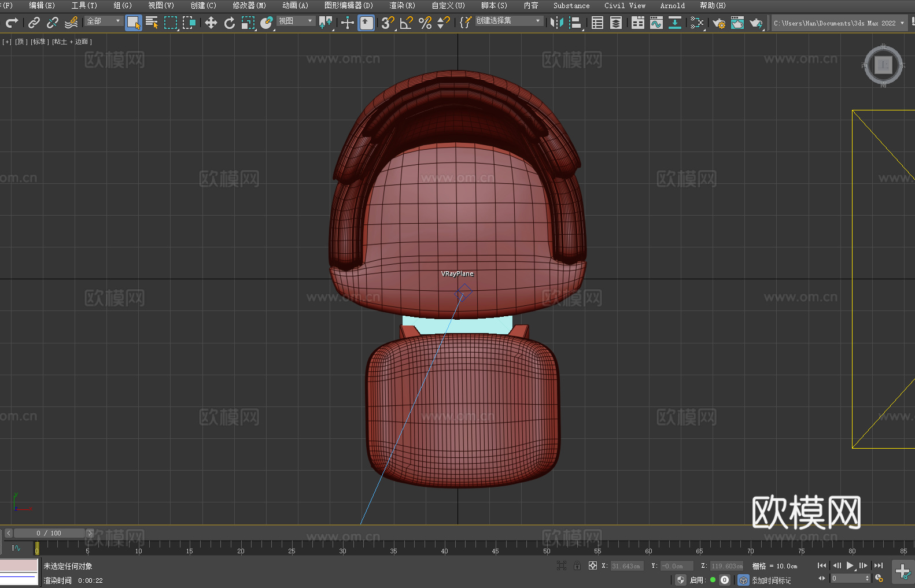Activate the Select and Move tool
Image resolution: width=915 pixels, height=588 pixels.
[x=211, y=23]
